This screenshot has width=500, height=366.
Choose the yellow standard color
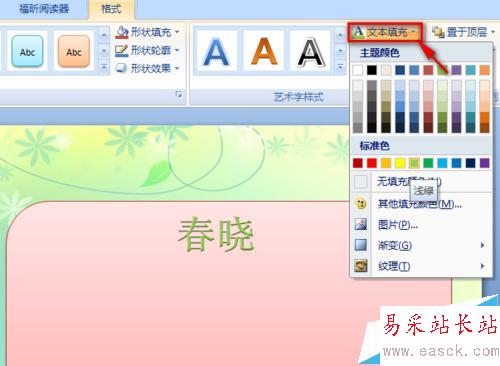(400, 163)
